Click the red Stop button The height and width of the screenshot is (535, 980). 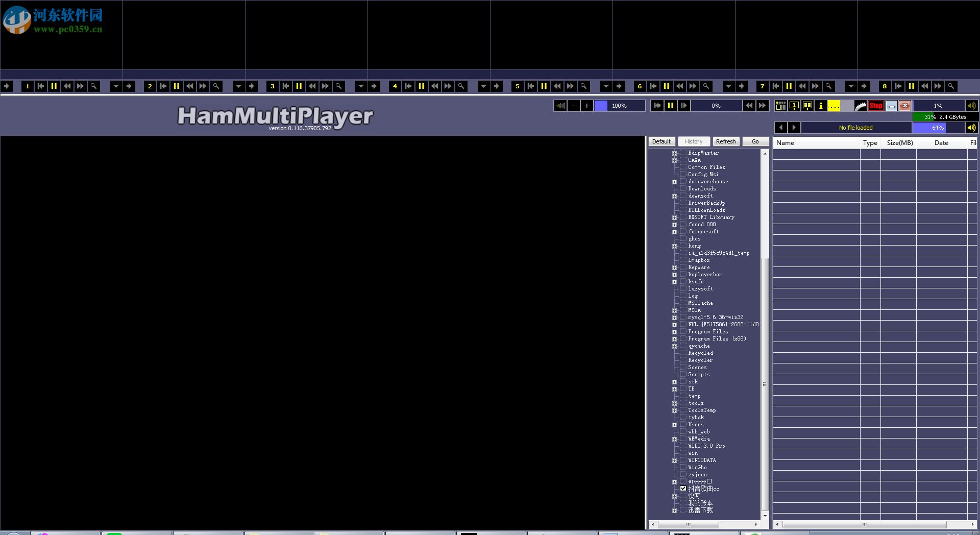coord(876,106)
